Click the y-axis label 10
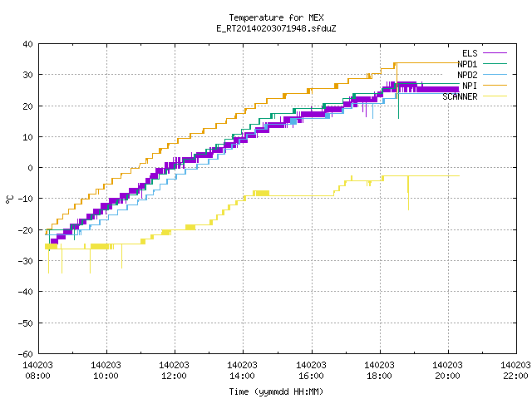 [x=27, y=136]
